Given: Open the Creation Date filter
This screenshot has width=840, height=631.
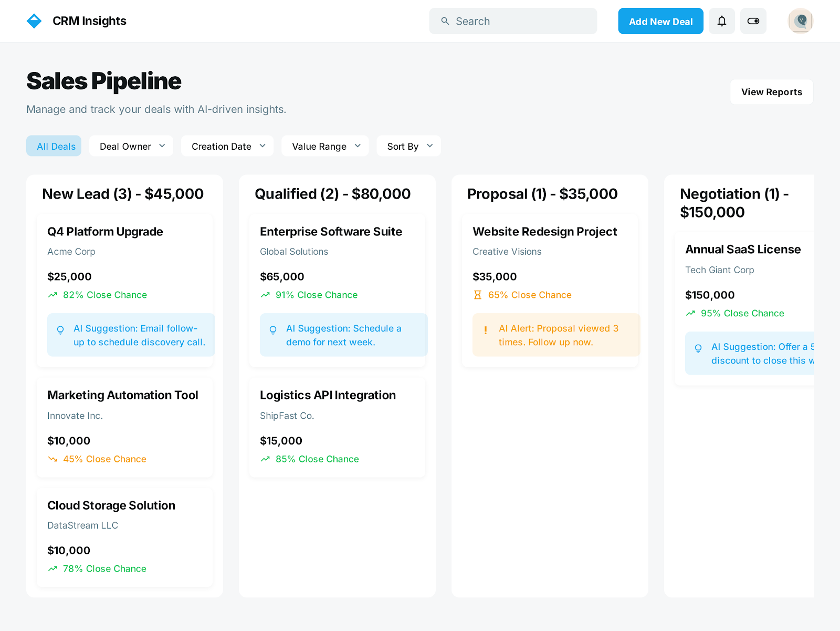Looking at the screenshot, I should [227, 146].
